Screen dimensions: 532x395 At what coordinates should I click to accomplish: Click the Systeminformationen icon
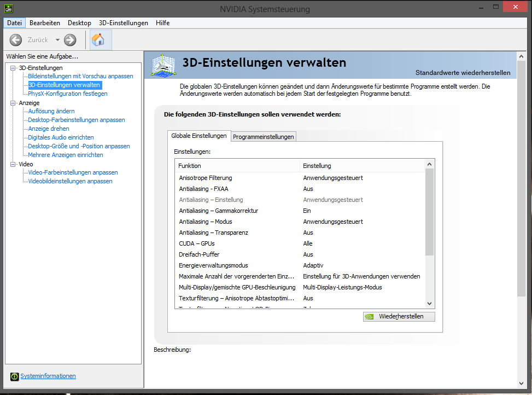click(14, 376)
